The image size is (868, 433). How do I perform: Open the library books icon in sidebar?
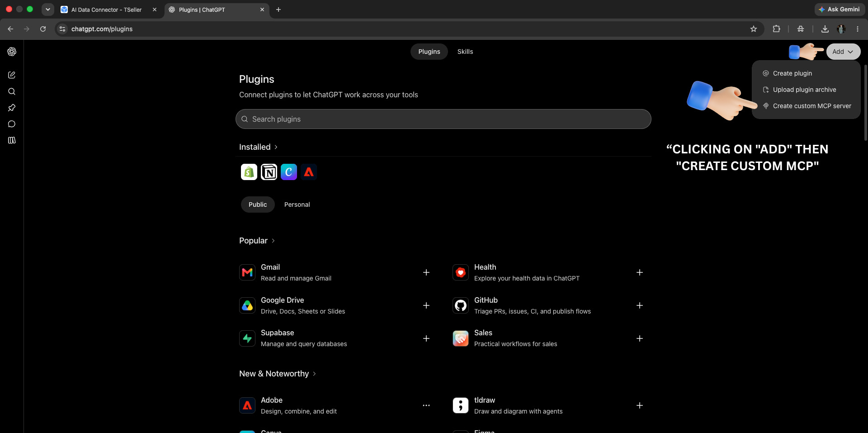click(x=12, y=140)
